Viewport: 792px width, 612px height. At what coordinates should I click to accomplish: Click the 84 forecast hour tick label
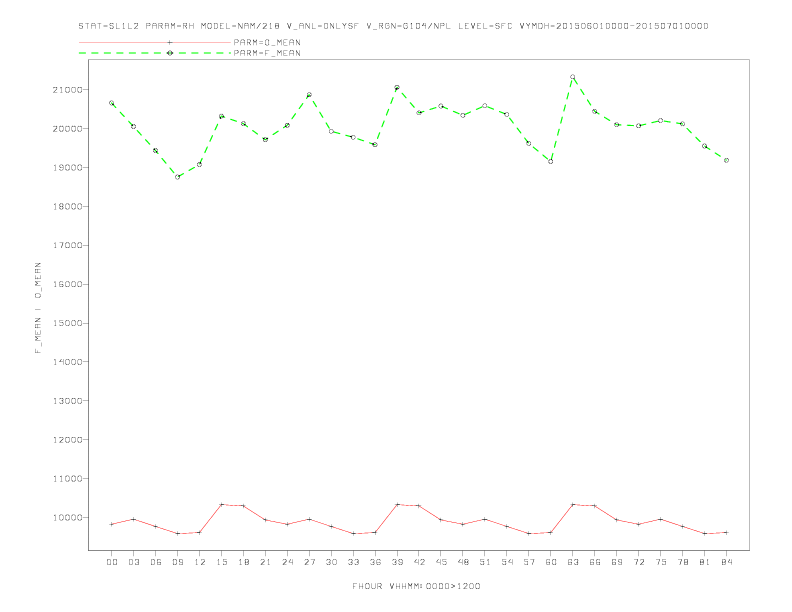[x=726, y=562]
